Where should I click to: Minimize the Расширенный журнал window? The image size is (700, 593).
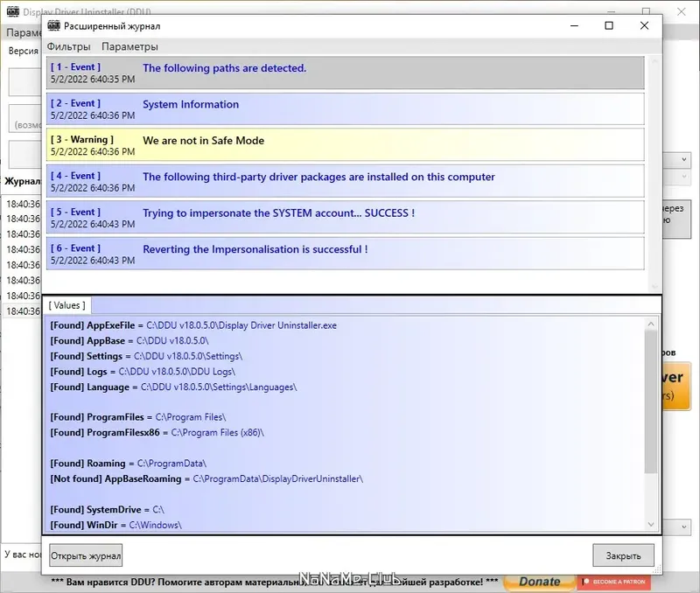click(574, 25)
